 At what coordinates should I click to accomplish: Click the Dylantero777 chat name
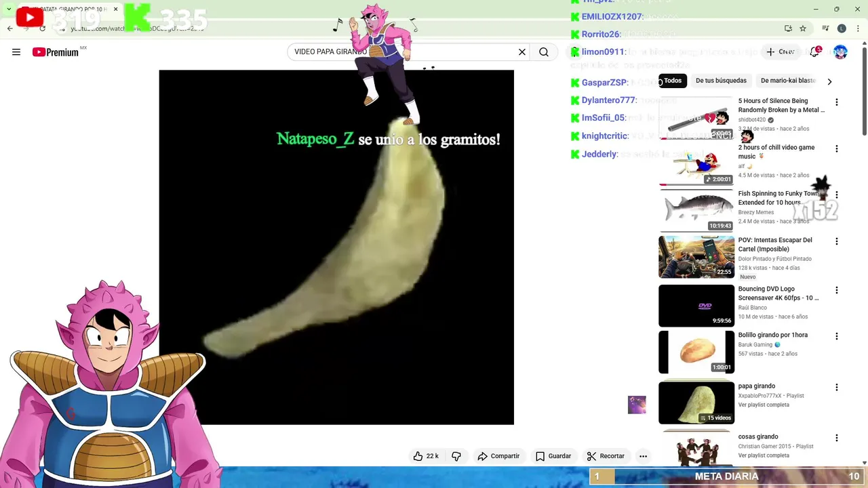coord(608,100)
